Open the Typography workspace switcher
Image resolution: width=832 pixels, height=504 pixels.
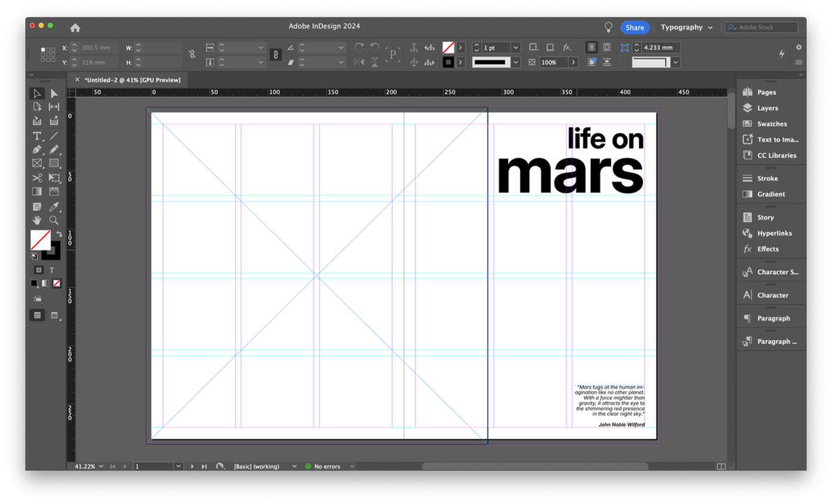click(x=687, y=27)
